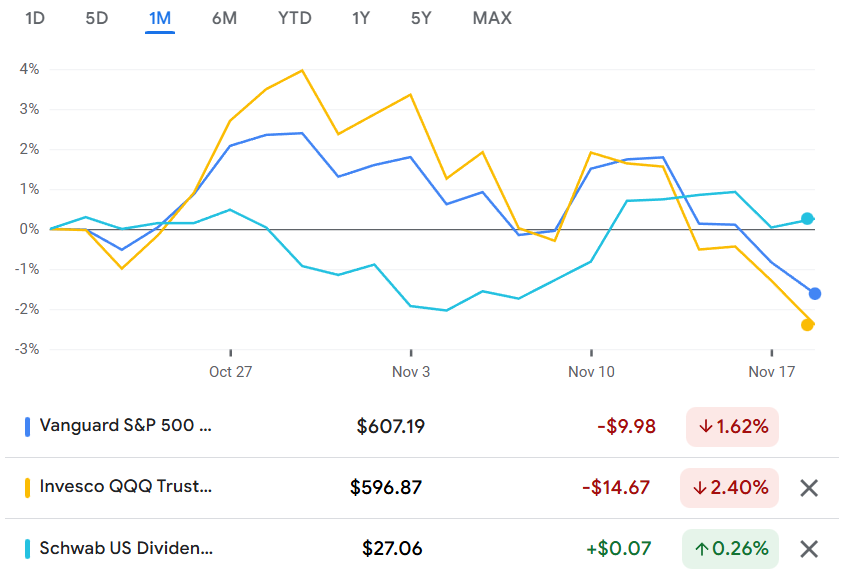Select the 1Y range tab
Image resolution: width=853 pixels, height=574 pixels.
(362, 18)
